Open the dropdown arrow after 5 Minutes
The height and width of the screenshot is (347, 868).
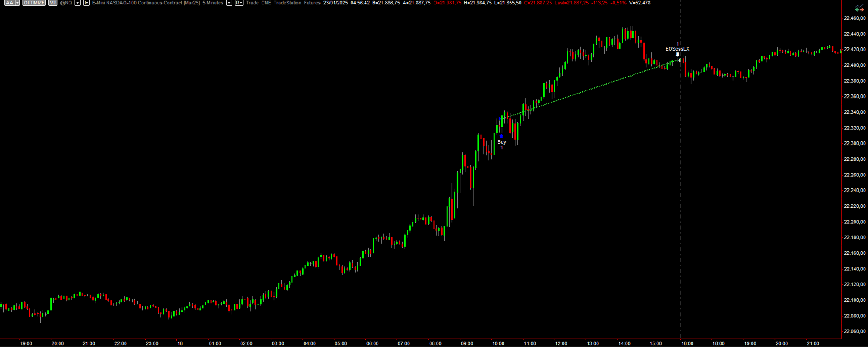(229, 3)
